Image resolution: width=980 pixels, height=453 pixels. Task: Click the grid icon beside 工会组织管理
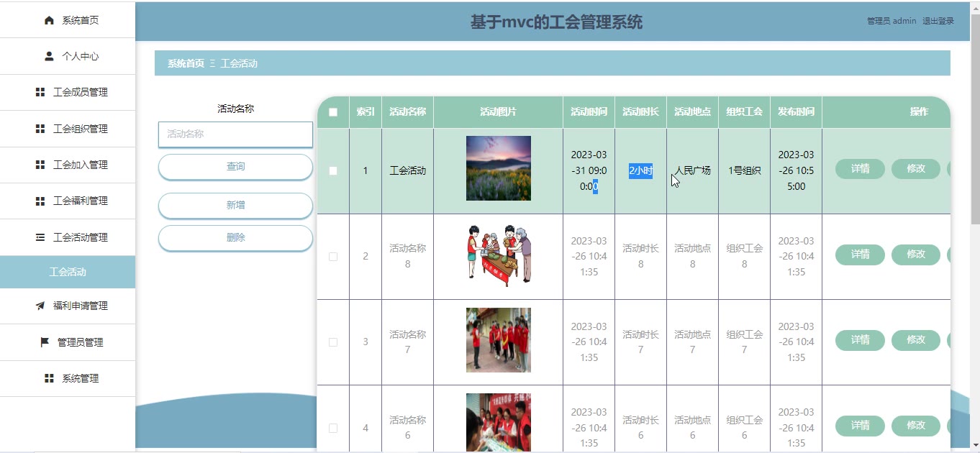click(40, 129)
